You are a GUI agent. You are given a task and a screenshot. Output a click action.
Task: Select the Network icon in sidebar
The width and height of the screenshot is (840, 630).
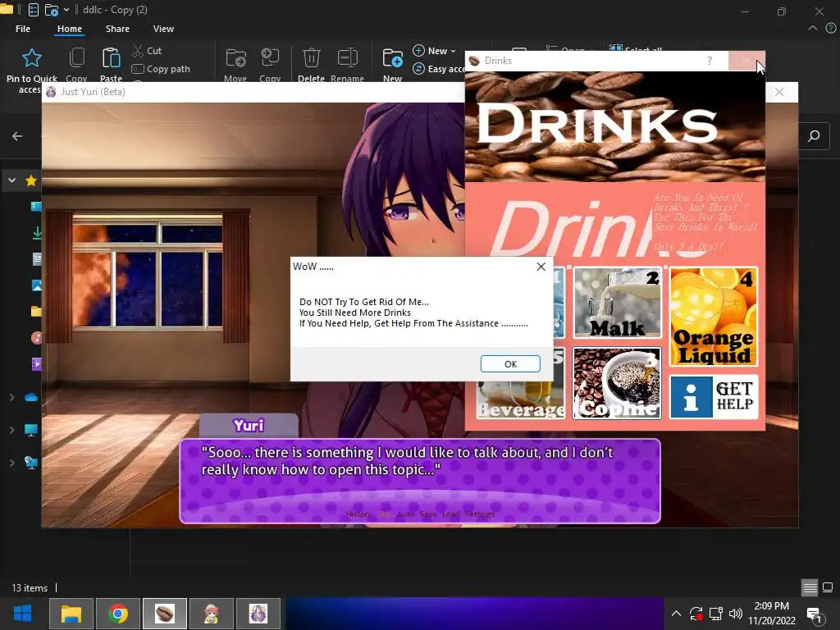pyautogui.click(x=31, y=463)
